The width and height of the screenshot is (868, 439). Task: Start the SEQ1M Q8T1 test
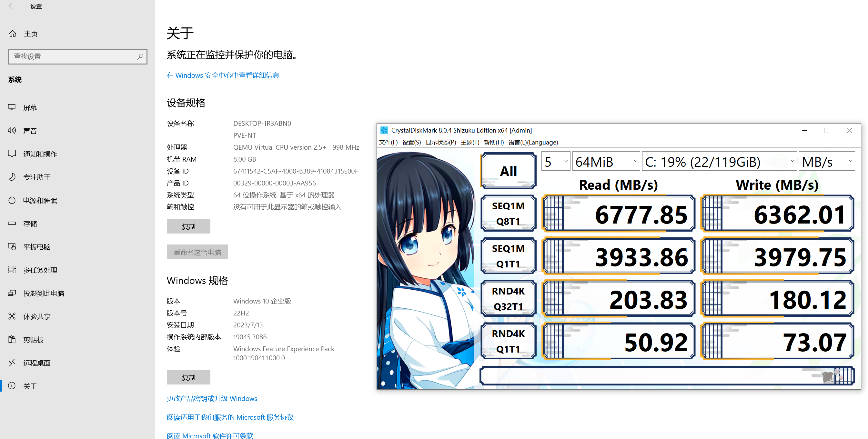tap(508, 213)
